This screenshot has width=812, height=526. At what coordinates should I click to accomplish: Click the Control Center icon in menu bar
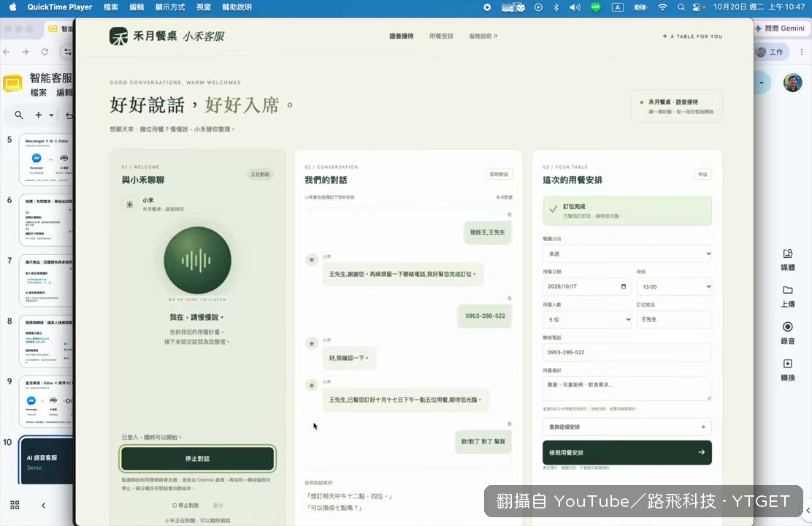[698, 7]
